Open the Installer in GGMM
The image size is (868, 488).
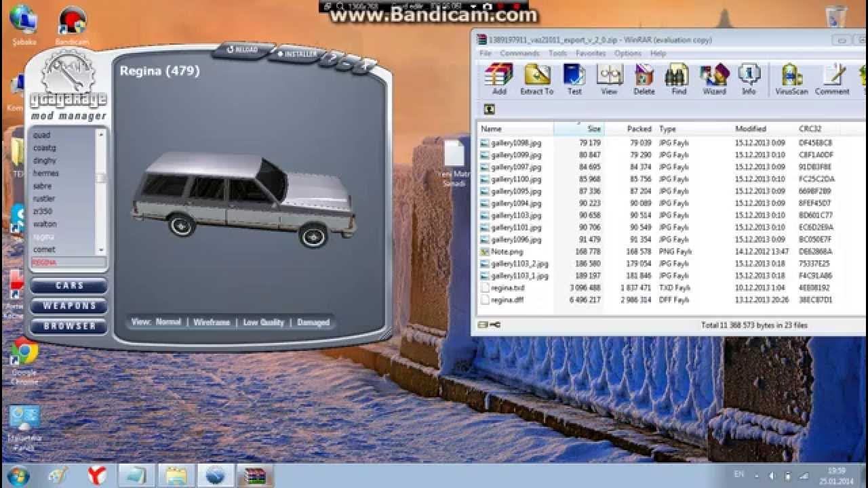(x=296, y=54)
